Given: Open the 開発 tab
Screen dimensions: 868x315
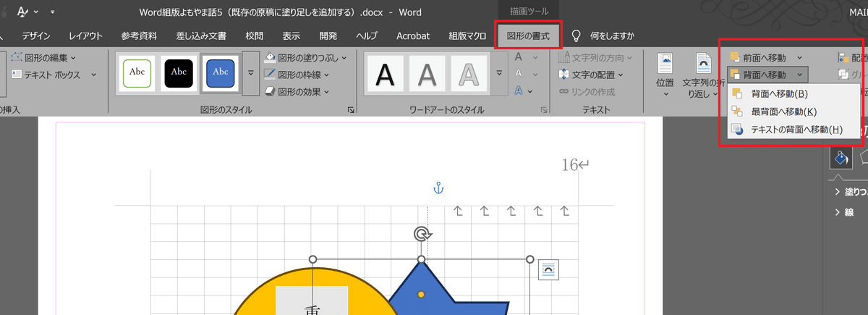Looking at the screenshot, I should (x=328, y=35).
